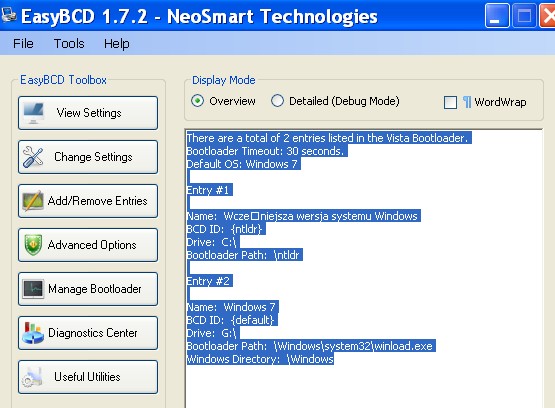The height and width of the screenshot is (408, 555).
Task: Click the 'Drive: C:\' line
Action: tap(213, 242)
